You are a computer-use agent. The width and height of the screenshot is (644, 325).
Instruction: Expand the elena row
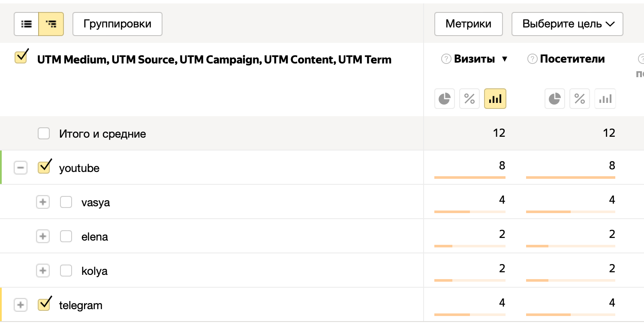pos(43,236)
